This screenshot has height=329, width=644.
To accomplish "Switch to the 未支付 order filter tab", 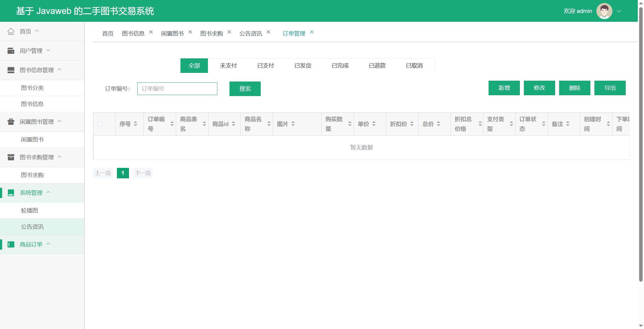I will click(228, 66).
